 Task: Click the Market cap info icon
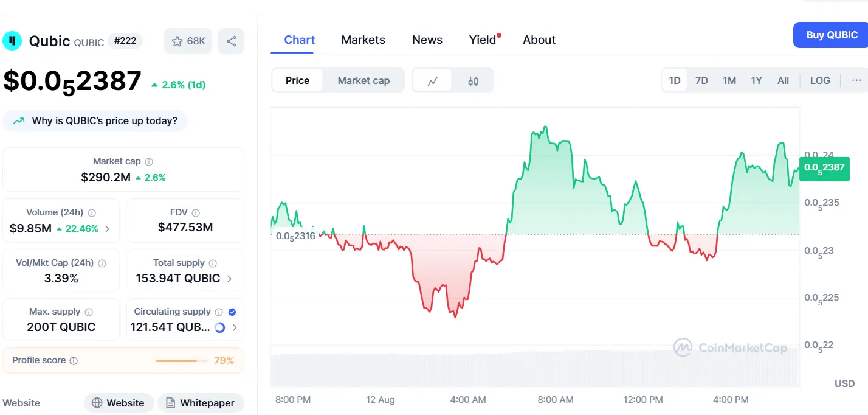[x=149, y=162]
